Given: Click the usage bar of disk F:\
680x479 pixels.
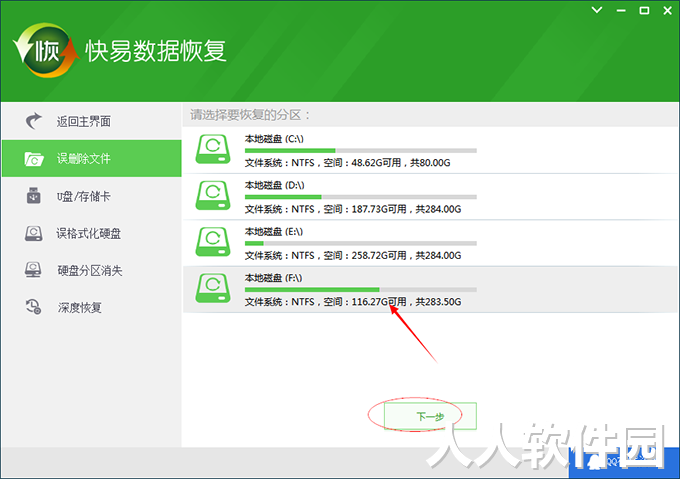Looking at the screenshot, I should pyautogui.click(x=361, y=290).
